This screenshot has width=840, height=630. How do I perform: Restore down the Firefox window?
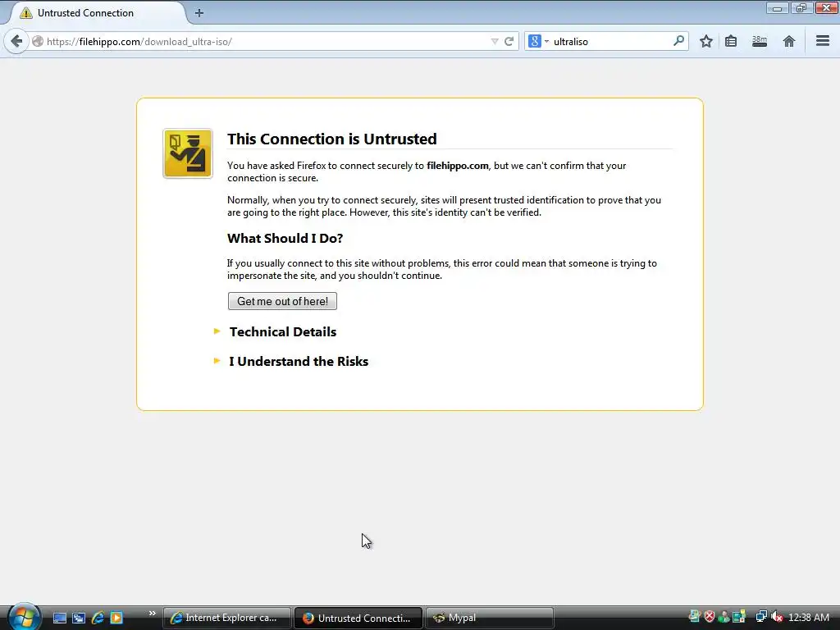point(801,8)
